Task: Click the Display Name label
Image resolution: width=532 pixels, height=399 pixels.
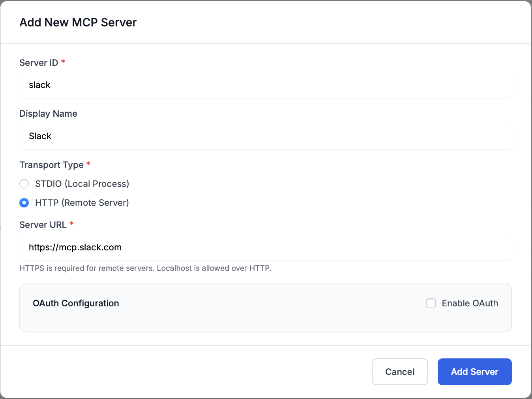Action: (x=48, y=114)
